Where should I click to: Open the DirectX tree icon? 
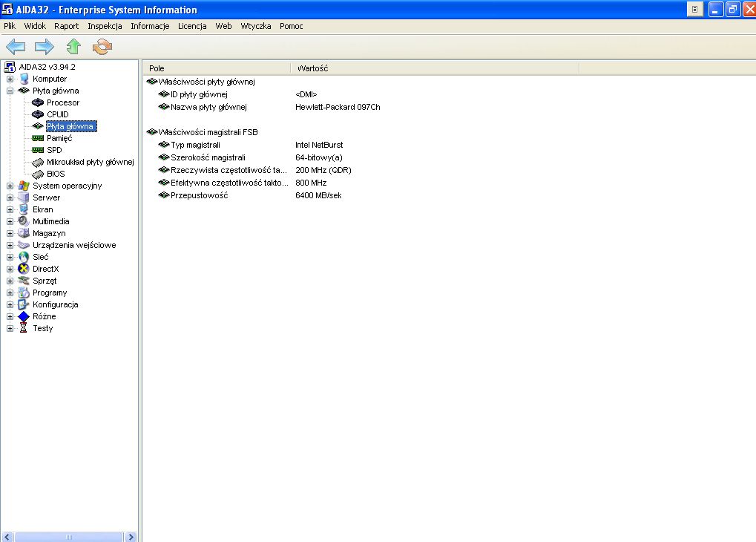click(24, 269)
